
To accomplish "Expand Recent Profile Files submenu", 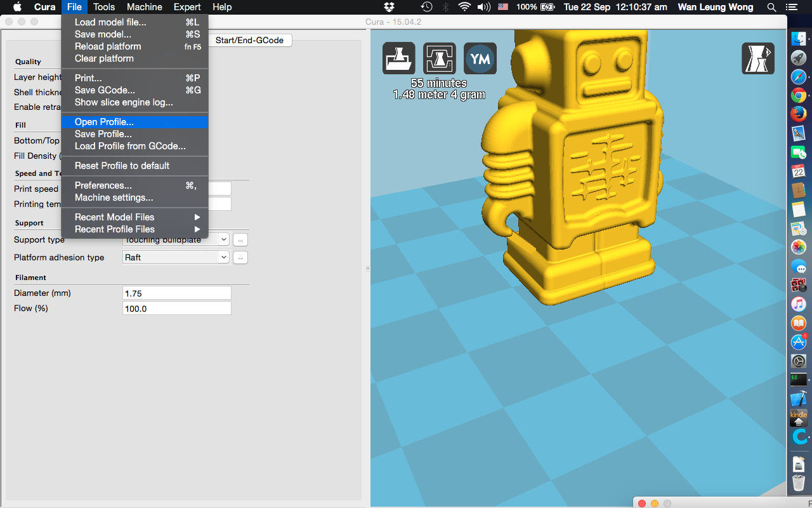I will (134, 229).
